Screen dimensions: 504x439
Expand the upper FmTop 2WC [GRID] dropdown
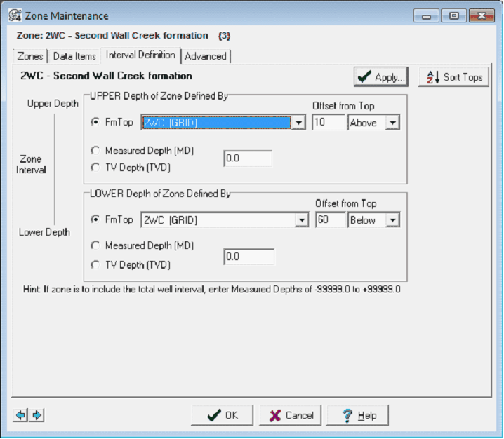[x=298, y=123]
